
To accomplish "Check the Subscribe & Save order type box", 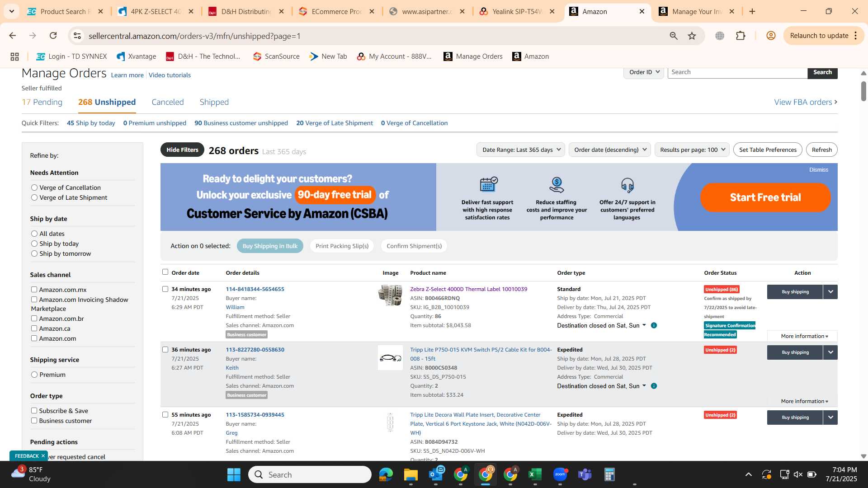I will pos(34,411).
